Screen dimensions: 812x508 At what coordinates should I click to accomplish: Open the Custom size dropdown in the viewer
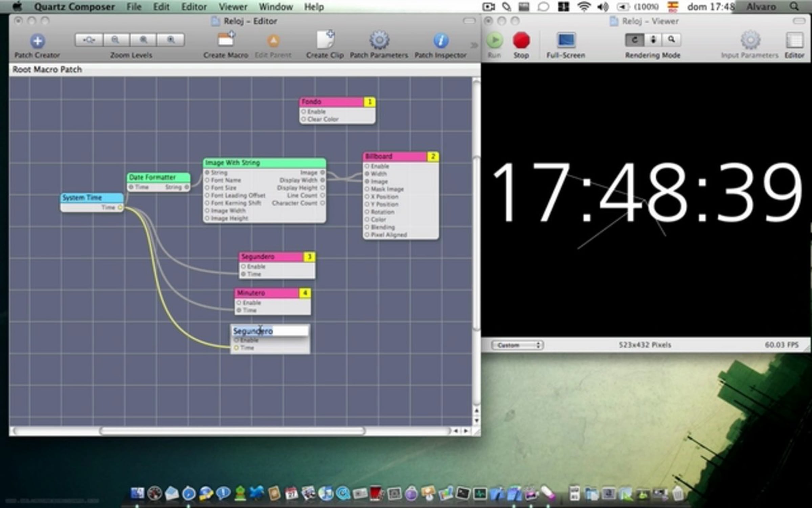(517, 345)
